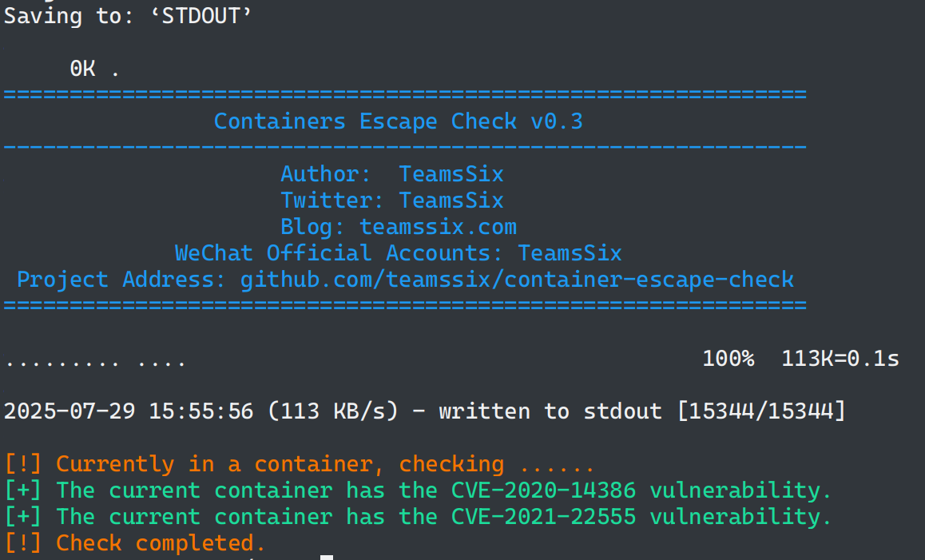Click the 100% download progress indicator

click(728, 359)
